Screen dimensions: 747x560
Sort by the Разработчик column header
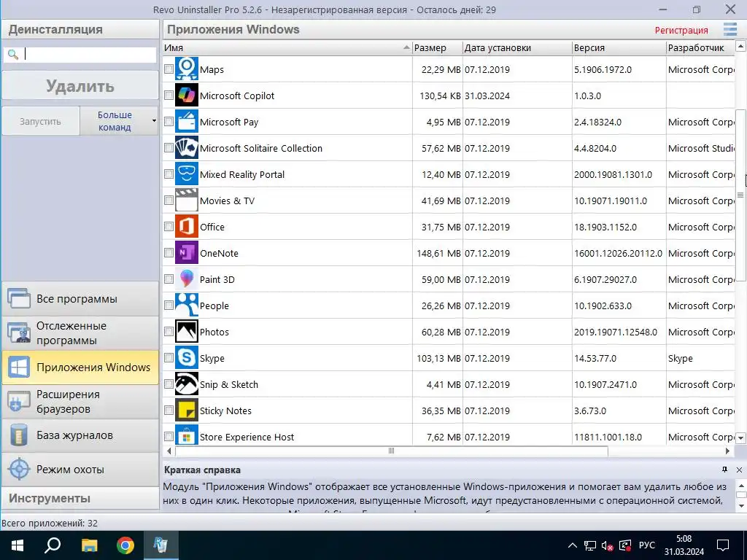[700, 47]
